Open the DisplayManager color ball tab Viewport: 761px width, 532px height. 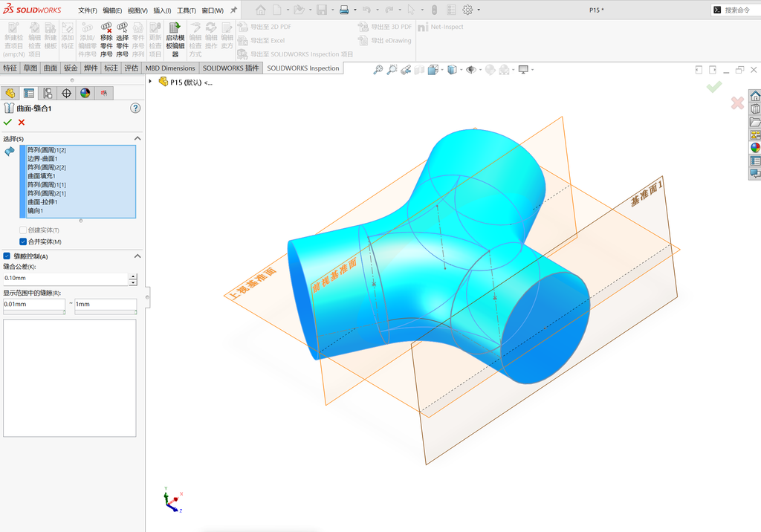point(85,93)
